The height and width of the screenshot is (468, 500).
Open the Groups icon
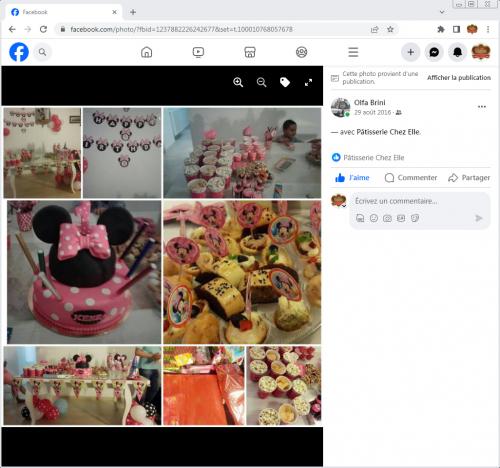point(301,52)
